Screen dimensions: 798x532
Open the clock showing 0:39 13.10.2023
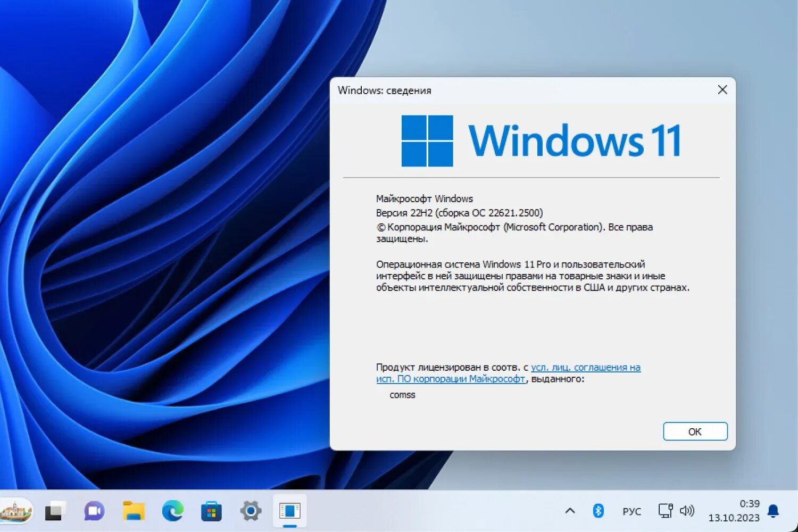(x=734, y=511)
